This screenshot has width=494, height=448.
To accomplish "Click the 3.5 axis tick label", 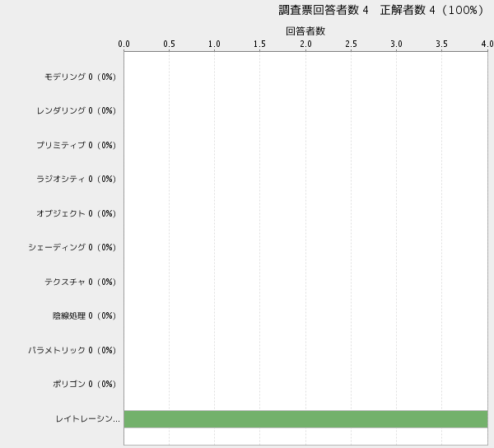I will tap(442, 44).
